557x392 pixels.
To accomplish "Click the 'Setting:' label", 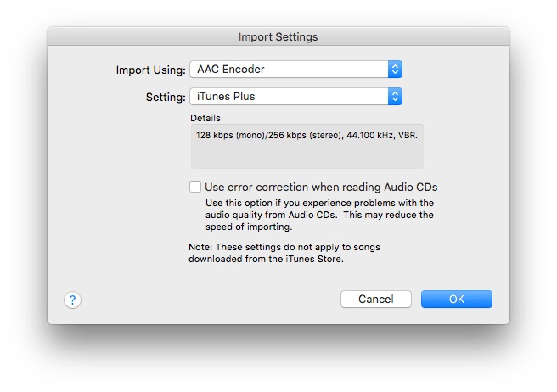I will coord(166,97).
